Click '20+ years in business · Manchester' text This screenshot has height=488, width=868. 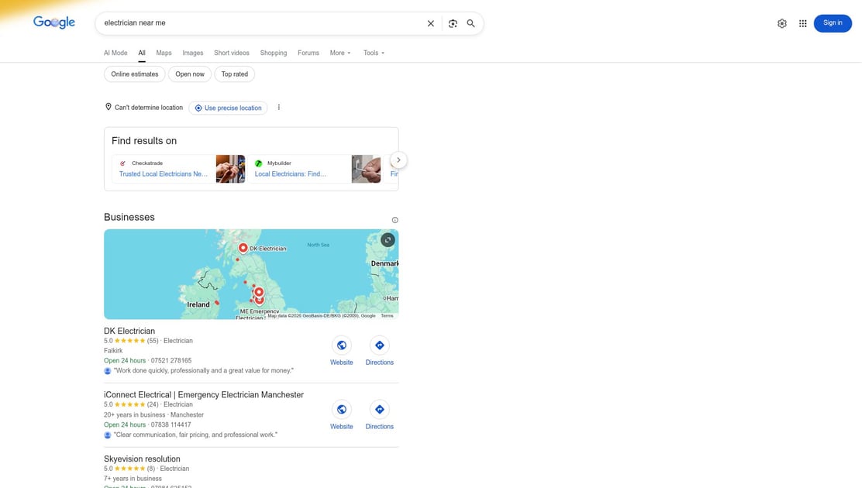154,415
